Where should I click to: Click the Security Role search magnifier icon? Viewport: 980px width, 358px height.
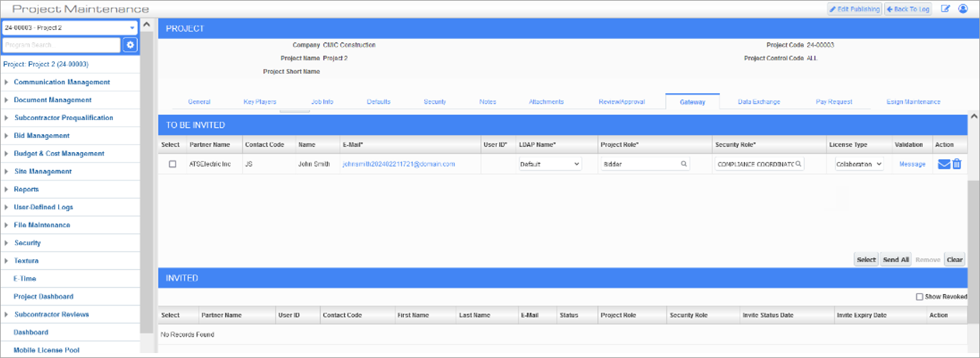coord(798,164)
